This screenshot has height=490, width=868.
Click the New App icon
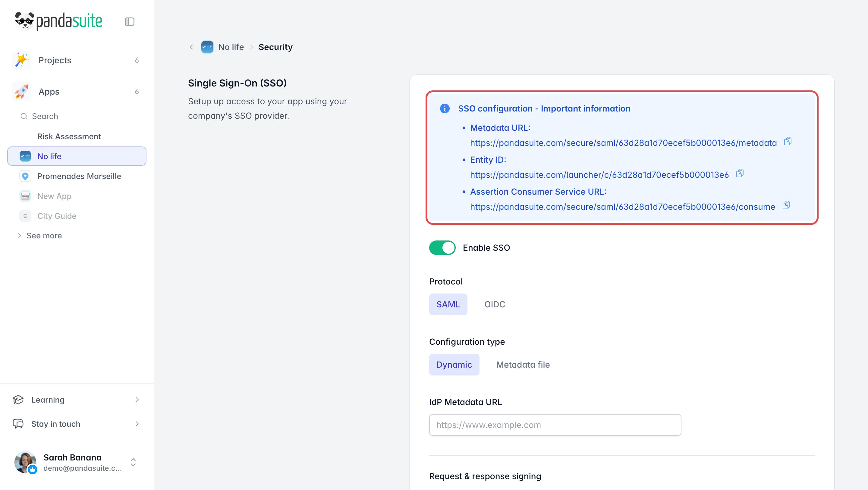[25, 196]
